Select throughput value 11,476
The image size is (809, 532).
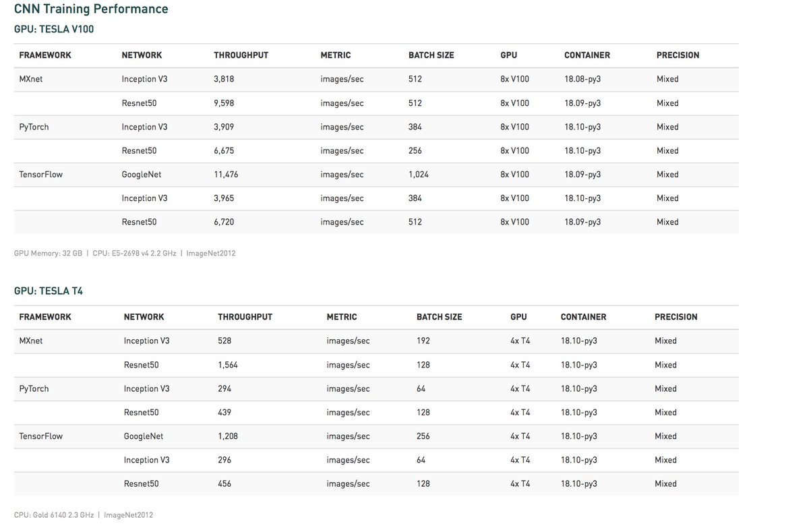coord(226,174)
